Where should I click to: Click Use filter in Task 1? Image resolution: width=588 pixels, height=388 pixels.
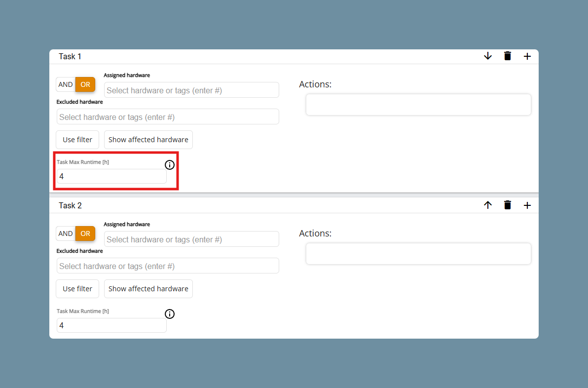coord(77,140)
